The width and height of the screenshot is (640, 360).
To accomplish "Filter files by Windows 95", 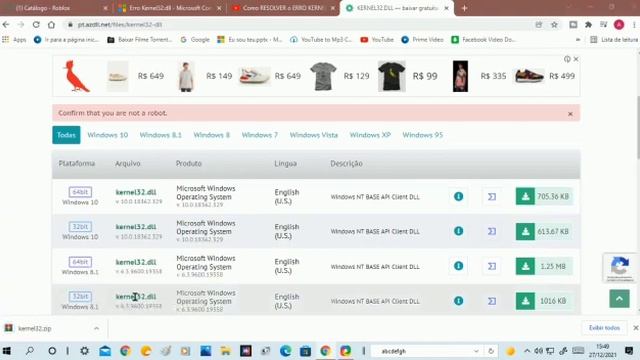I will coord(422,135).
